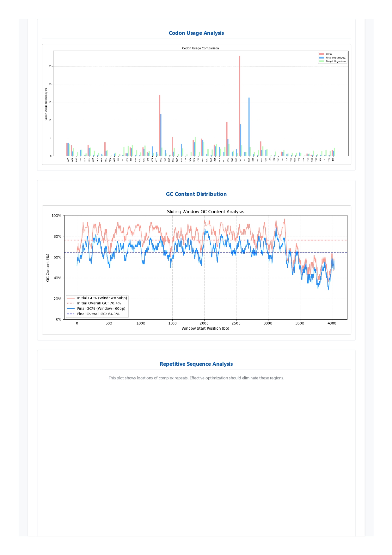
Task: Click the 'Repetitive Sequence Analysis' heading
Action: pyautogui.click(x=196, y=364)
